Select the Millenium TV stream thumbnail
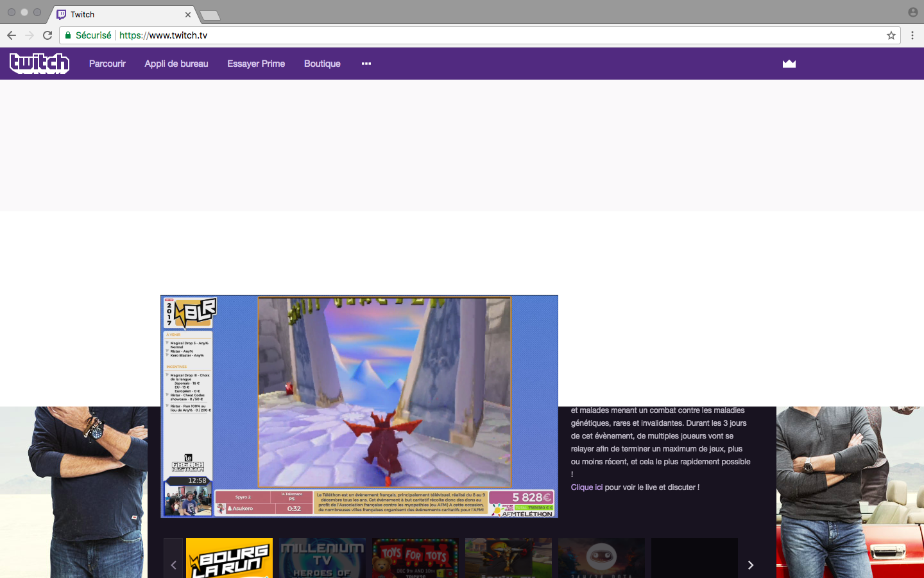The image size is (924, 578). click(322, 558)
